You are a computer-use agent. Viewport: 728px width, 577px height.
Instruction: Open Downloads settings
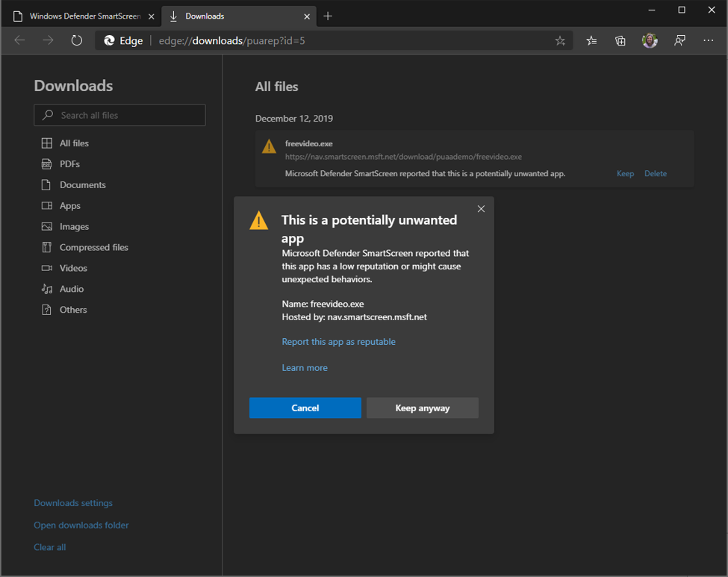click(72, 502)
